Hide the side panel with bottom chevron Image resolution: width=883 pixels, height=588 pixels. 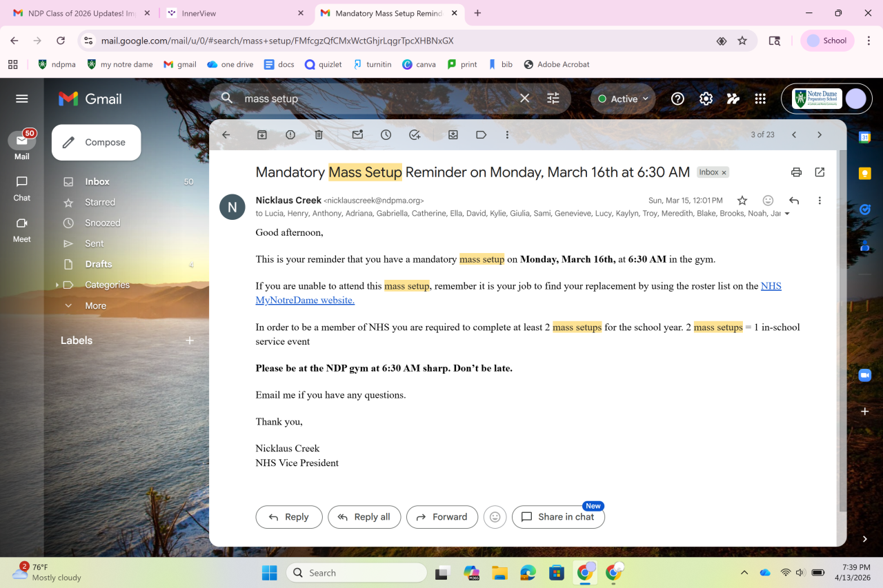click(864, 539)
